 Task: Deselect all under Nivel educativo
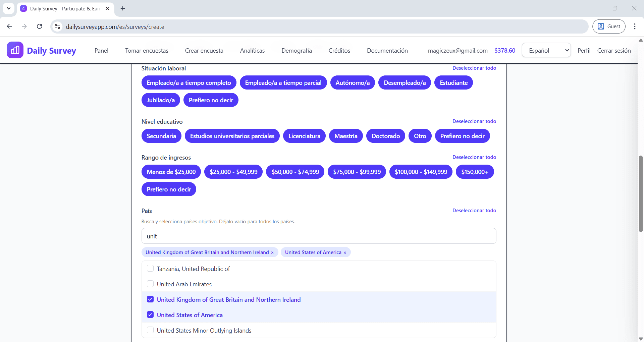[x=474, y=121]
